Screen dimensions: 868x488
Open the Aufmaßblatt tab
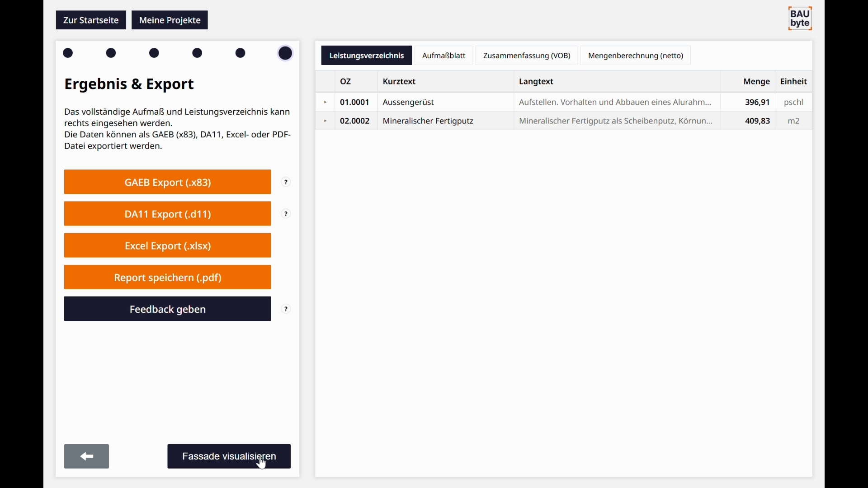click(444, 56)
